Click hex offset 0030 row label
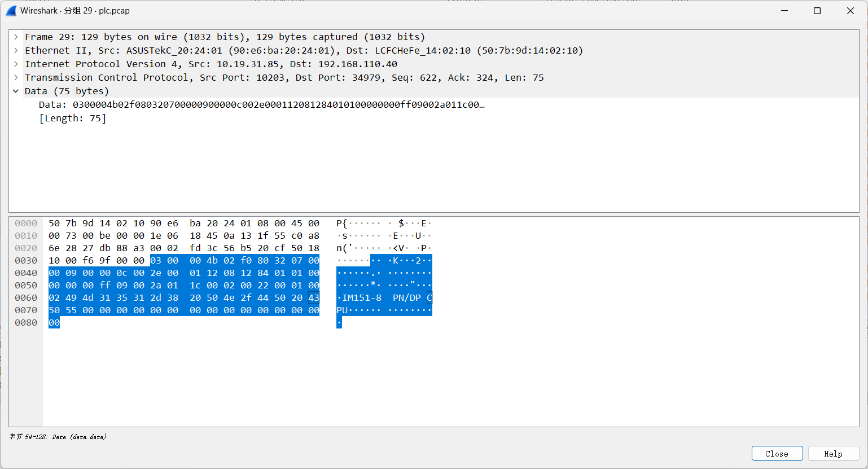 [x=26, y=261]
